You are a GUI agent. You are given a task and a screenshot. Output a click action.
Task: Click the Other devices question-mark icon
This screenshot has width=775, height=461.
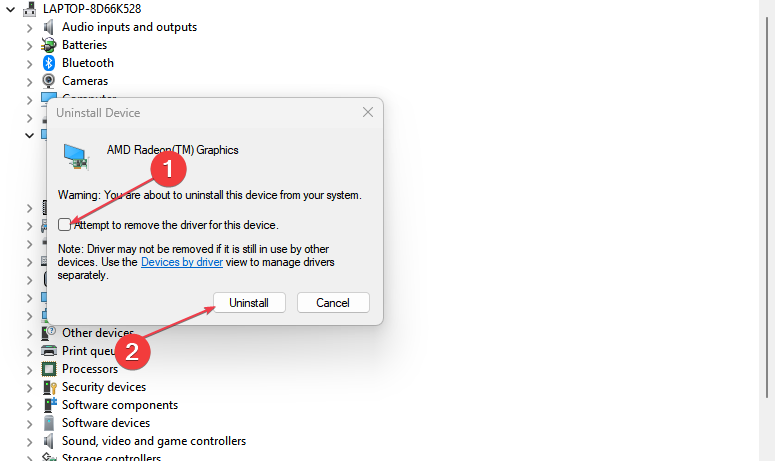48,333
